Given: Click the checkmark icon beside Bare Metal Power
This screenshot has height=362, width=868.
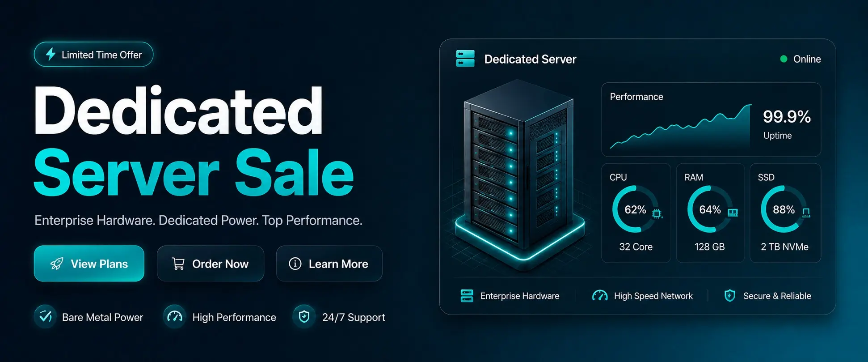Looking at the screenshot, I should 45,316.
